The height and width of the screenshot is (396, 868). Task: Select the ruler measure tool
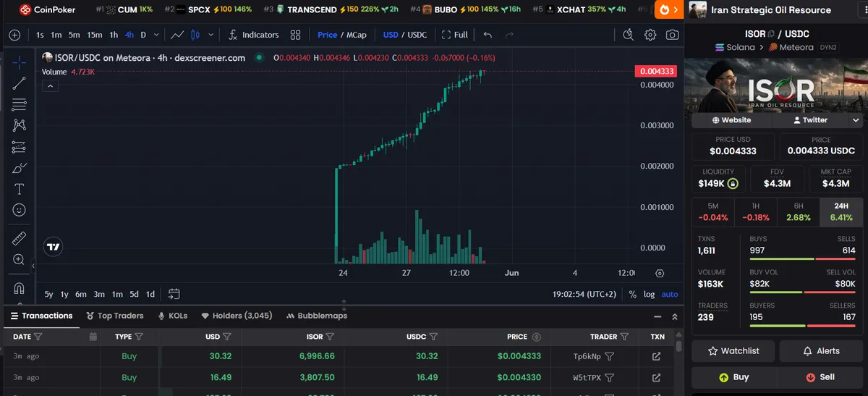point(20,238)
